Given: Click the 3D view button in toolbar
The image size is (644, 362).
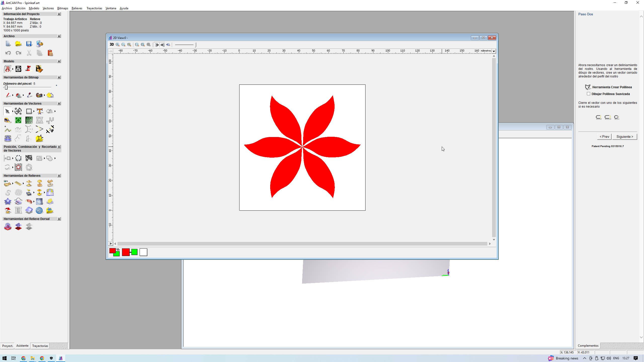Looking at the screenshot, I should click(112, 44).
